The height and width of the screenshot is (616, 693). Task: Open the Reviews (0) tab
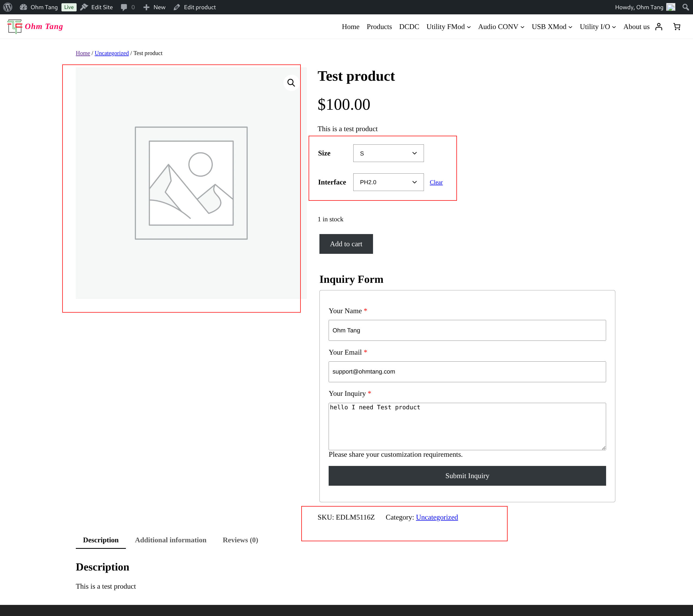(240, 540)
